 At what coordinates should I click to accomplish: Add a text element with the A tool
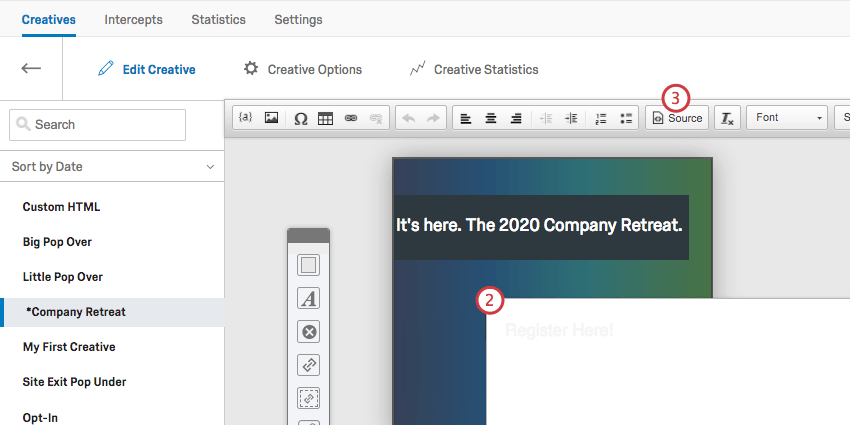coord(308,299)
